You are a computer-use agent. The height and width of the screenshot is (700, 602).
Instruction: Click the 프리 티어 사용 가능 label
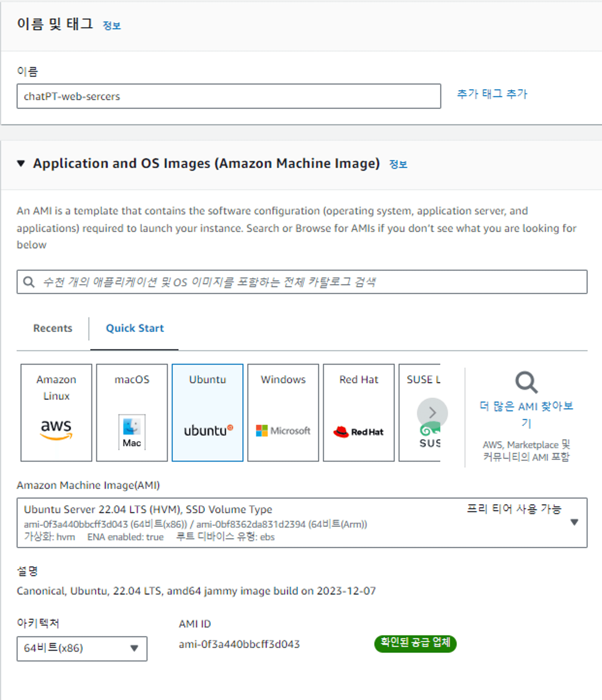coord(514,509)
